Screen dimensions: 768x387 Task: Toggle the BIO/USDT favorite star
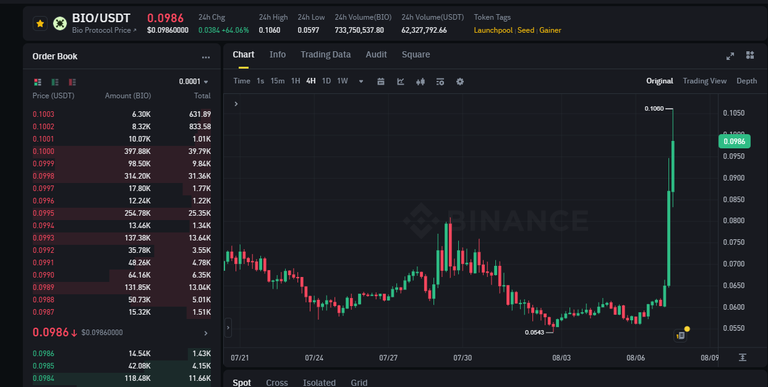(40, 24)
